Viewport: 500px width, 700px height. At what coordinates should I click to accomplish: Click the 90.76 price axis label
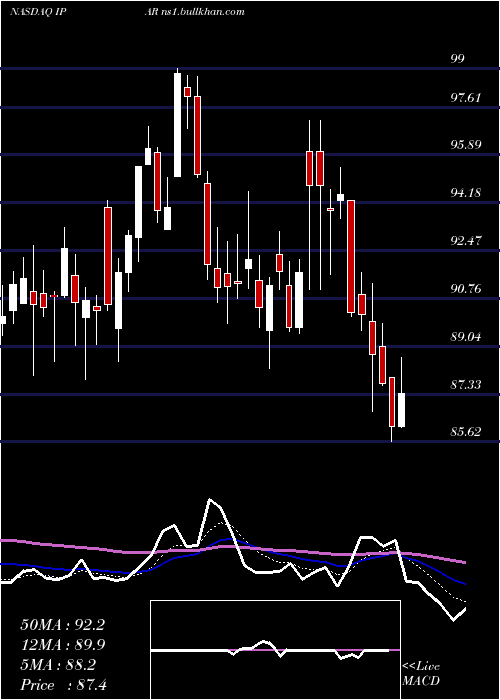pos(466,289)
